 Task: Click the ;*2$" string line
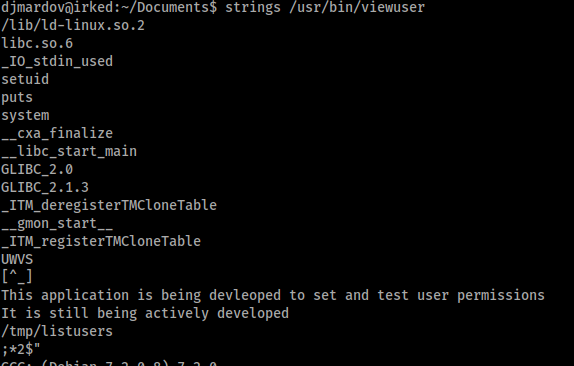click(21, 349)
